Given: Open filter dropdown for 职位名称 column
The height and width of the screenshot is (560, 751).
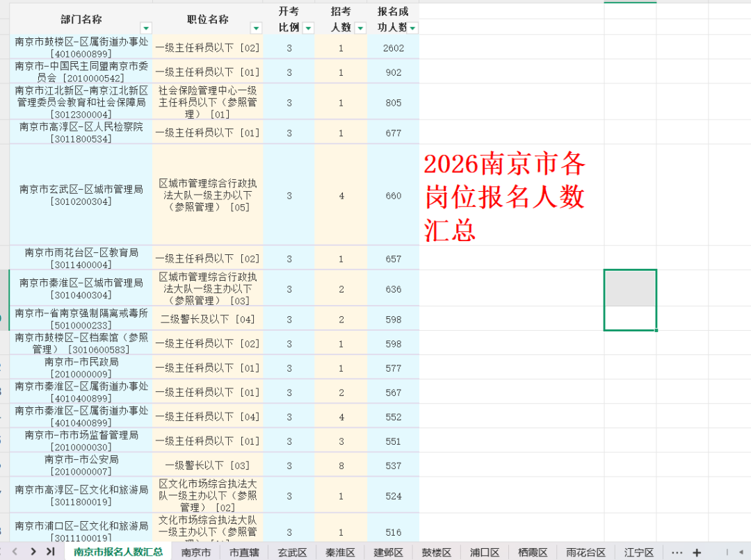Looking at the screenshot, I should pyautogui.click(x=256, y=28).
